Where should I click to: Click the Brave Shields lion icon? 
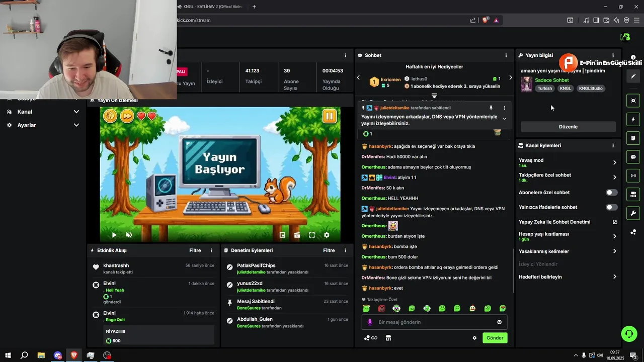tap(485, 20)
